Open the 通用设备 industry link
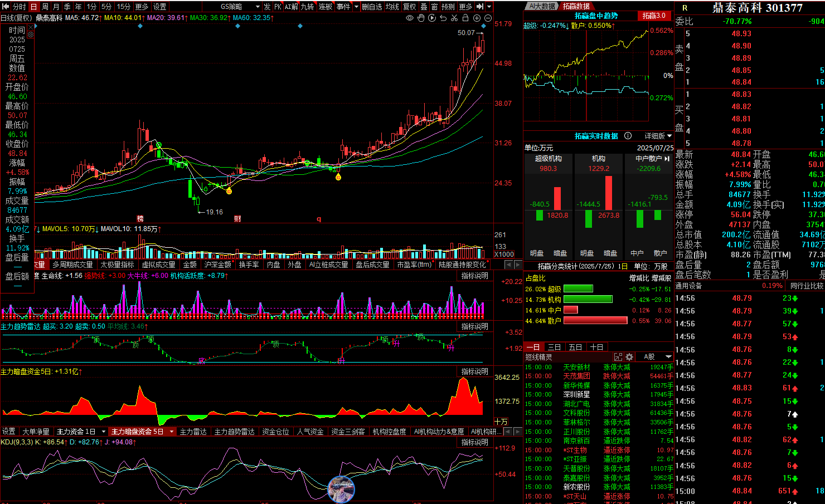825x504 pixels. click(x=688, y=286)
